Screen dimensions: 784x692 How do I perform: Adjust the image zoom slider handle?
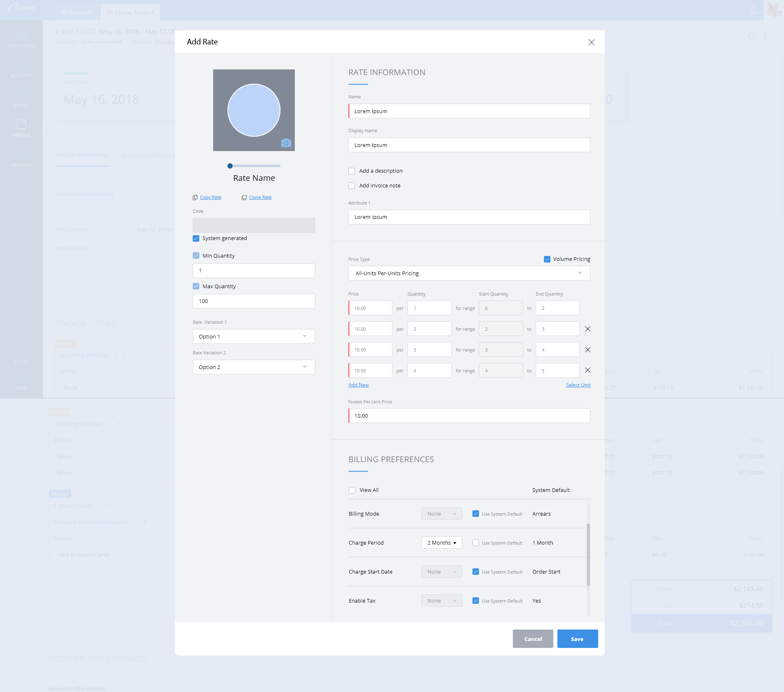tap(230, 166)
